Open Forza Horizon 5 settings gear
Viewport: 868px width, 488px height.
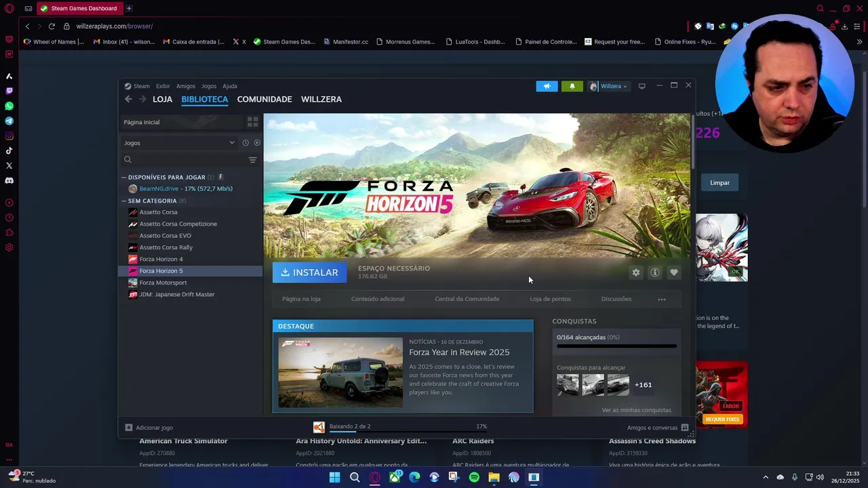[x=635, y=272]
